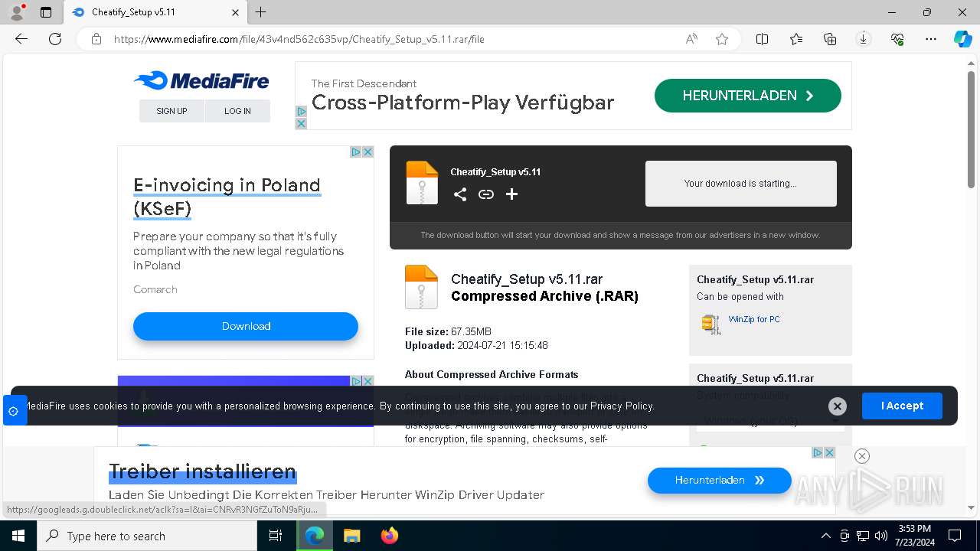This screenshot has height=551, width=980.
Task: Accept cookies with I Accept
Action: [x=902, y=406]
